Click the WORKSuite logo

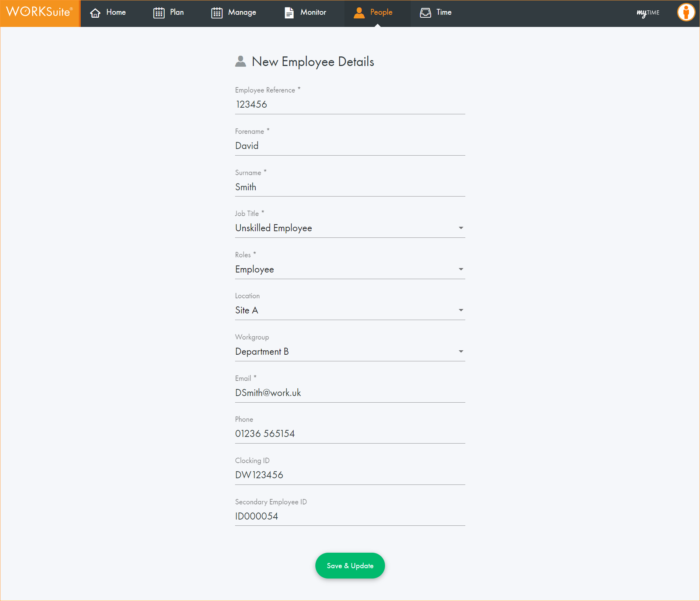[x=39, y=12]
